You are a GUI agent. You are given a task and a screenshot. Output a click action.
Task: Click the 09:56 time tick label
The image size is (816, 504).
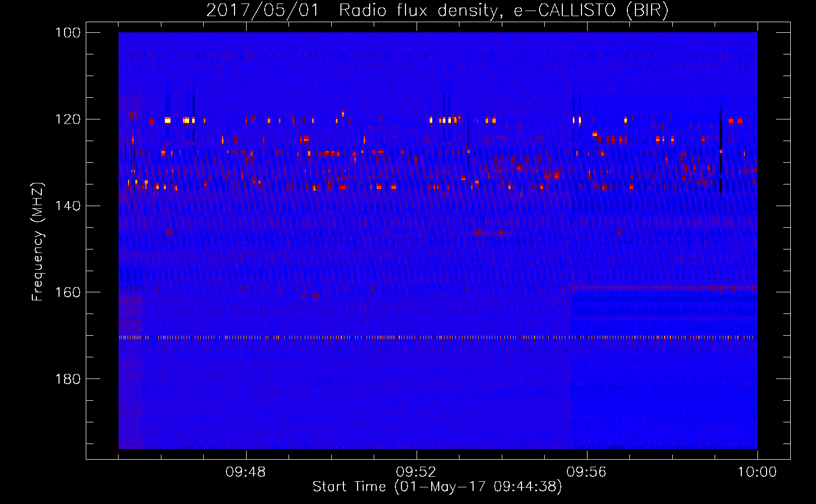tap(587, 472)
